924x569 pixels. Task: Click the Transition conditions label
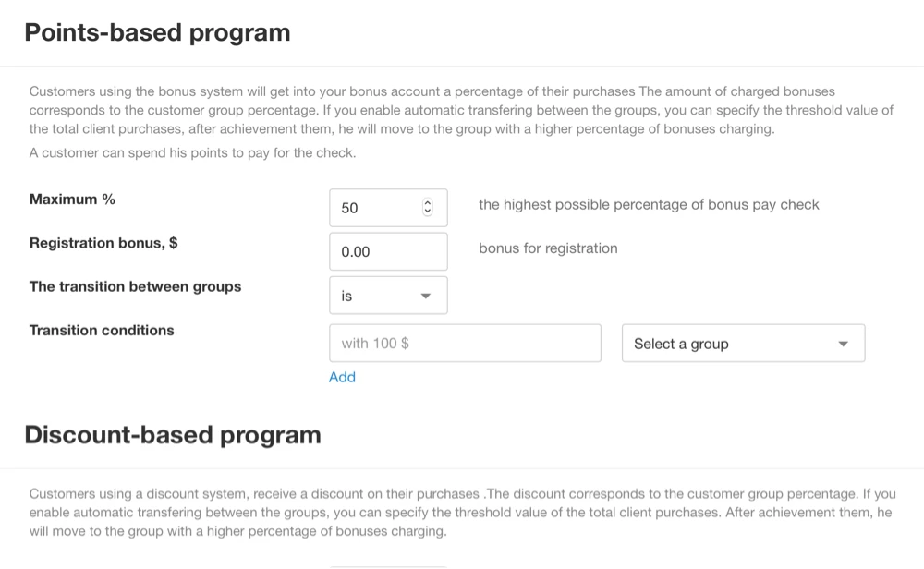point(102,330)
